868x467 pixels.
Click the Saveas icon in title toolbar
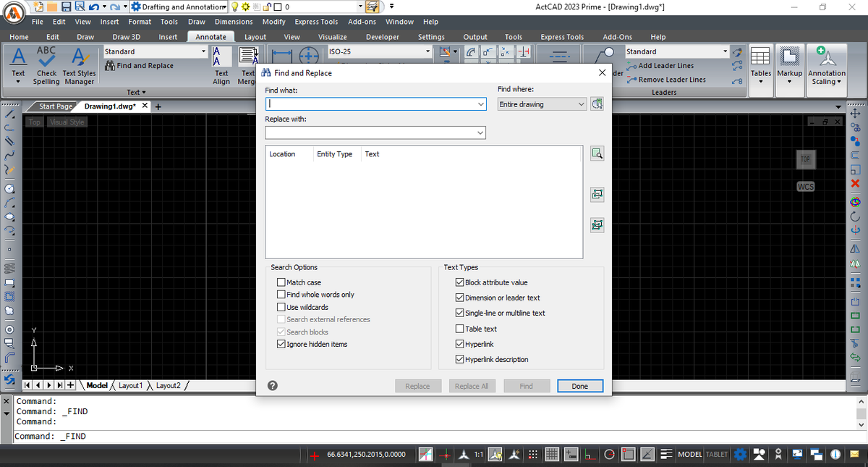80,7
